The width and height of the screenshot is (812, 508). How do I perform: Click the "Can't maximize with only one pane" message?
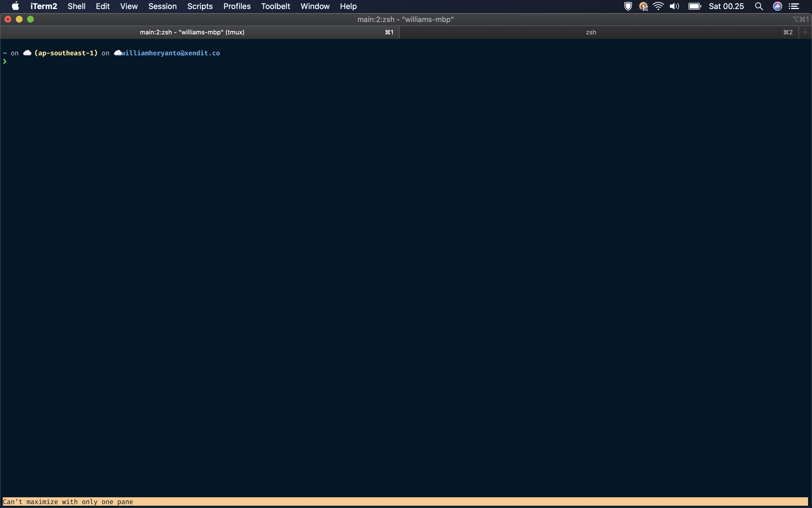[68, 502]
